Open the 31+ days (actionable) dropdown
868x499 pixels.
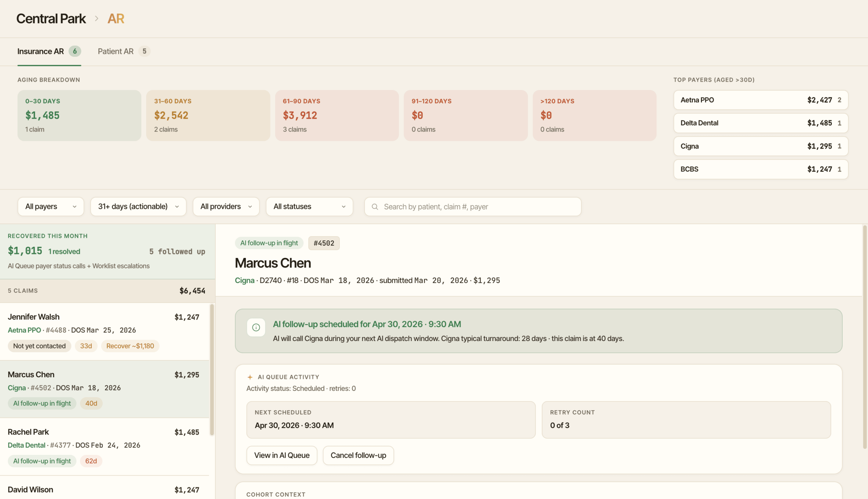point(138,207)
